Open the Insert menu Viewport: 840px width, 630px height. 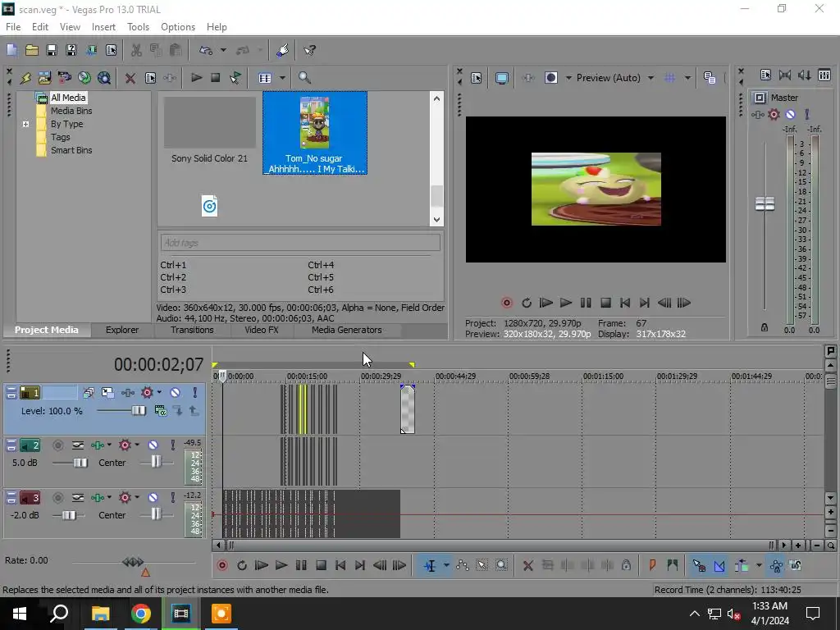103,27
